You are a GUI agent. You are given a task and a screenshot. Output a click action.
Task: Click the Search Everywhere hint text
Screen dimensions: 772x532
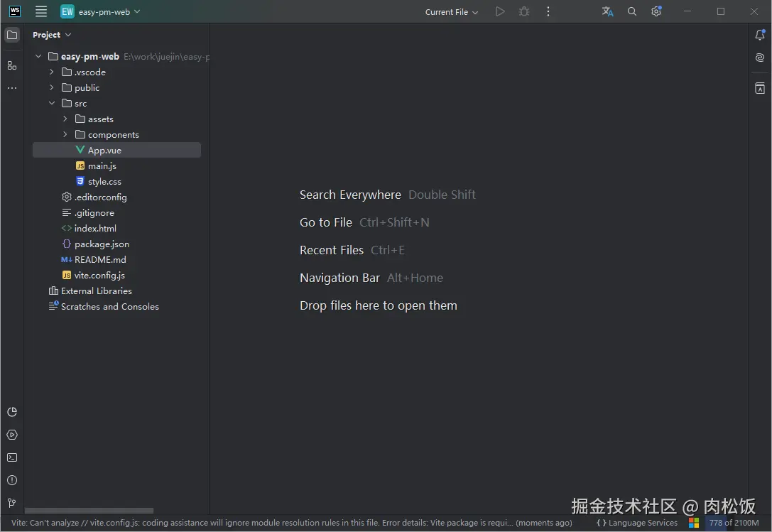[350, 195]
